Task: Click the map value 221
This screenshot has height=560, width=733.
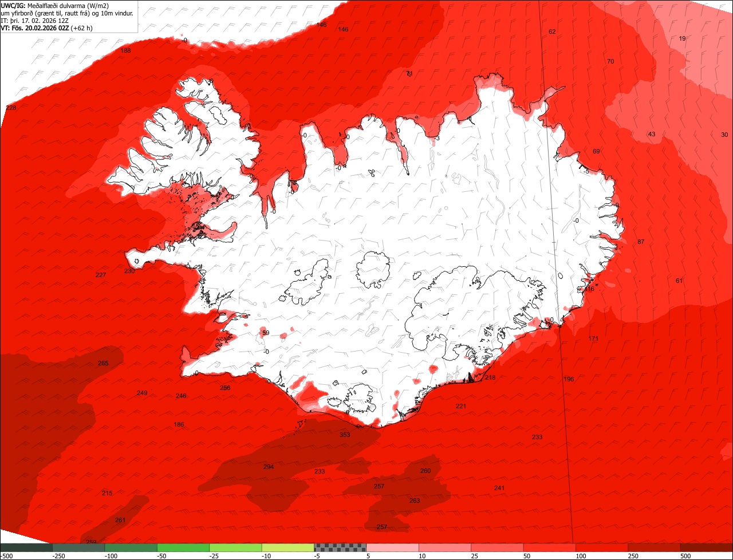Action: [x=461, y=406]
